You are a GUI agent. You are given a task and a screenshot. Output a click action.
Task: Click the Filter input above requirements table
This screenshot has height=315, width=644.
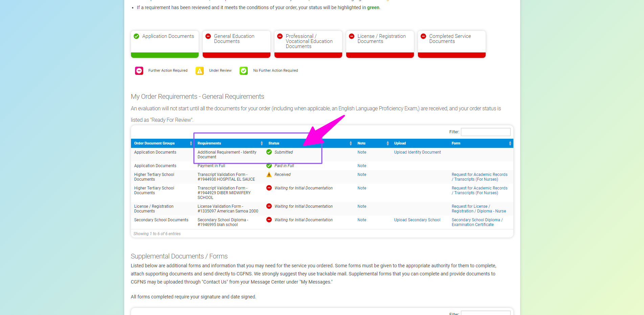[485, 132]
